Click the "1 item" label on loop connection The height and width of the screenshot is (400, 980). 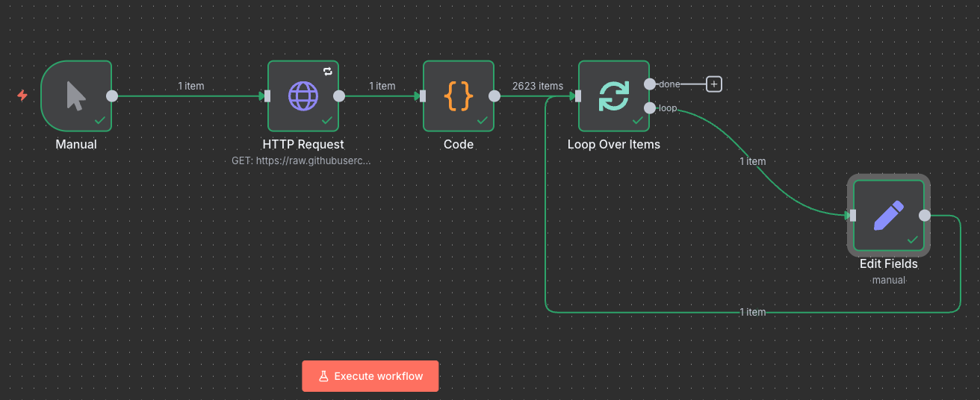pyautogui.click(x=753, y=161)
